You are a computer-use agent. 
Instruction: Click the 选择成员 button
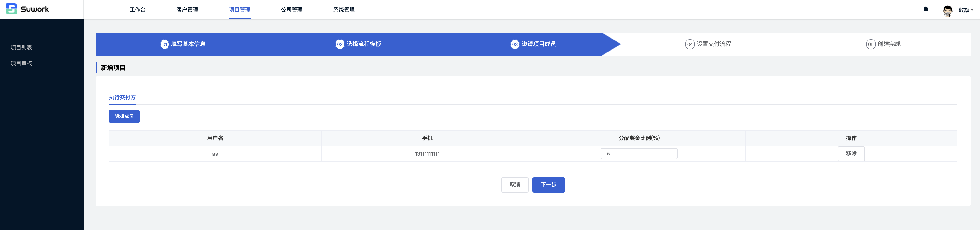tap(124, 116)
